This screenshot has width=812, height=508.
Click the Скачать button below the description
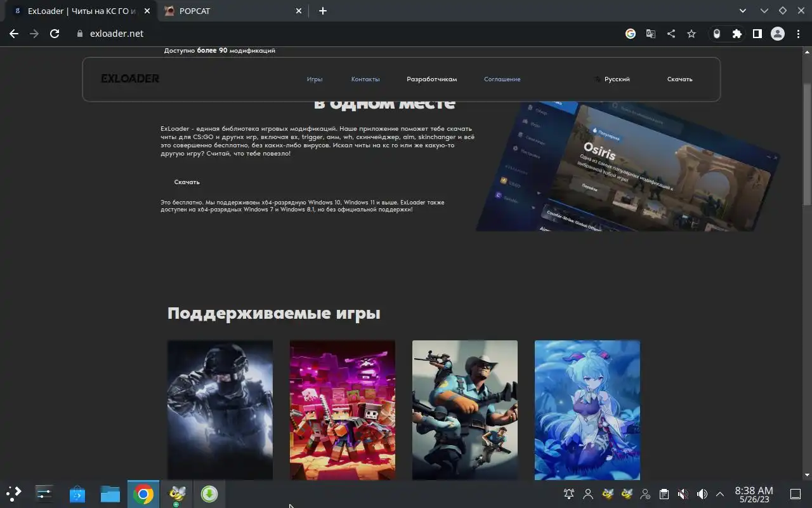[x=187, y=182]
